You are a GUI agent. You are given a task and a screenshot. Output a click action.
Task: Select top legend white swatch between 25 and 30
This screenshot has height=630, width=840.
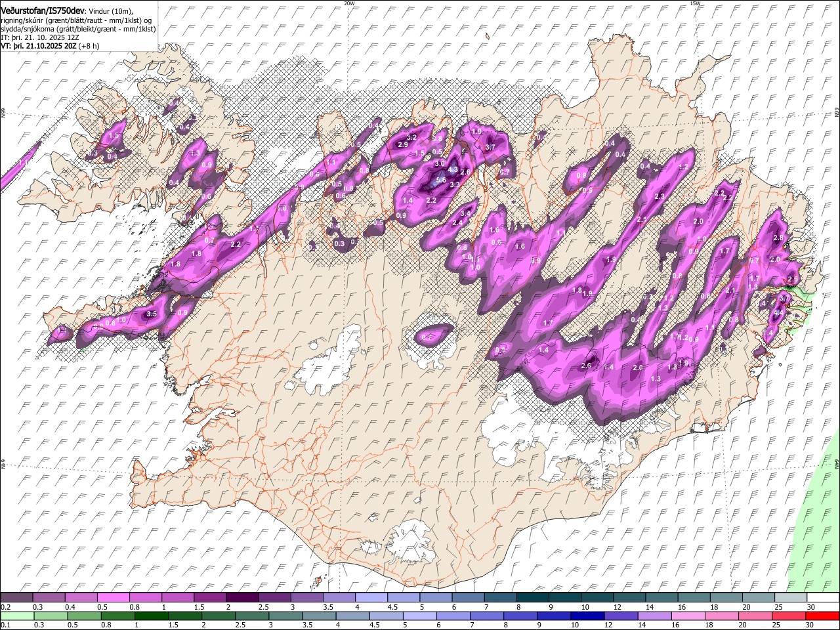pos(791,597)
